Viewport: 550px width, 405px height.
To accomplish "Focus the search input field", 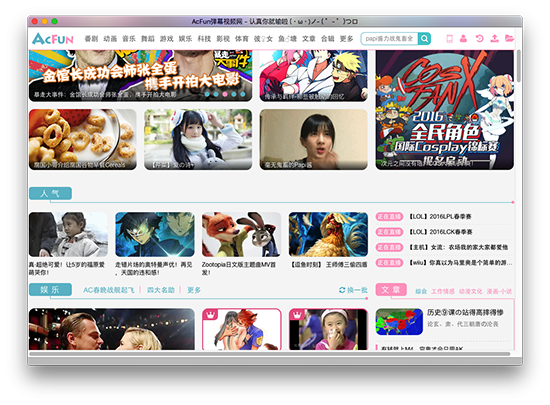I will click(389, 39).
